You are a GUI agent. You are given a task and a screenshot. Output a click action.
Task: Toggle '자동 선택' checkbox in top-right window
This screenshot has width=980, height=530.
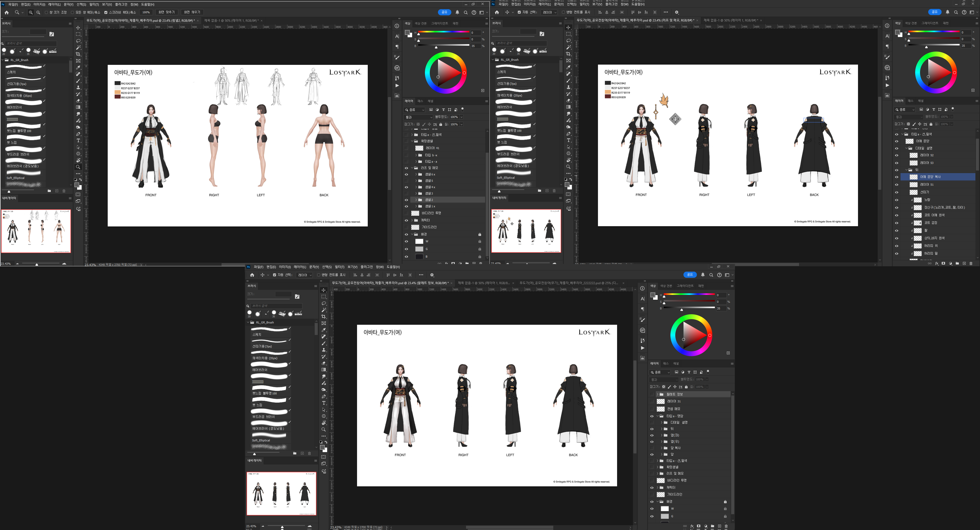pyautogui.click(x=519, y=12)
